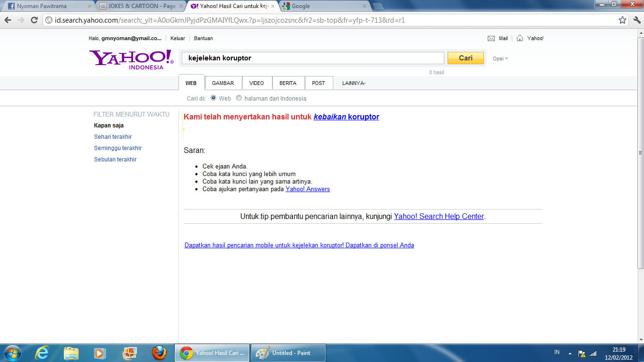The height and width of the screenshot is (362, 644).
Task: Expand the LAINNYA dropdown tab
Action: 354,83
